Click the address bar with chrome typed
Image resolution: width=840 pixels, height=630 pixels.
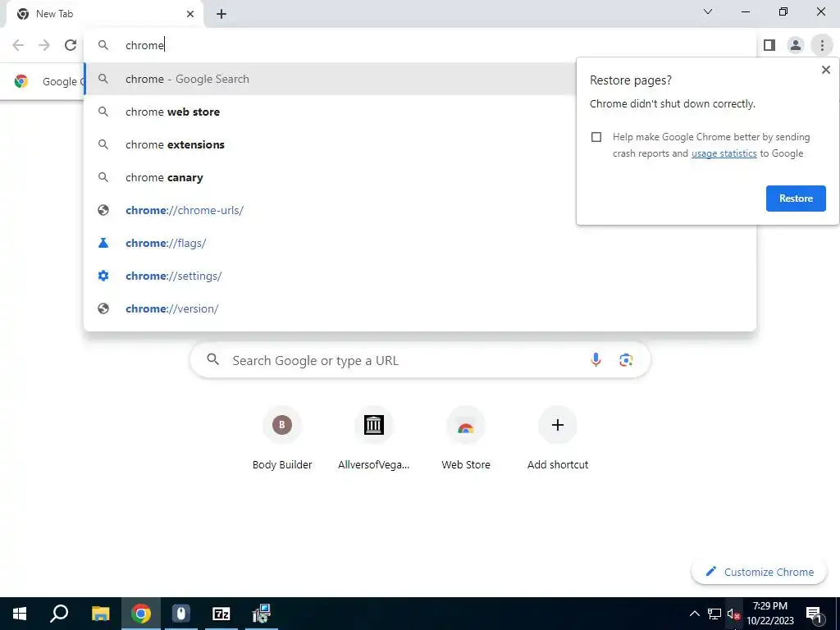(x=420, y=45)
